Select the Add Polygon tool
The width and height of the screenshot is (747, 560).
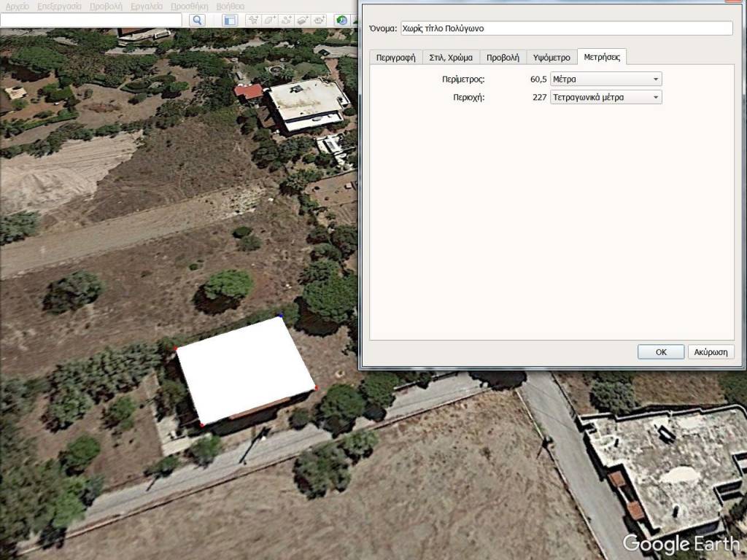coord(270,20)
